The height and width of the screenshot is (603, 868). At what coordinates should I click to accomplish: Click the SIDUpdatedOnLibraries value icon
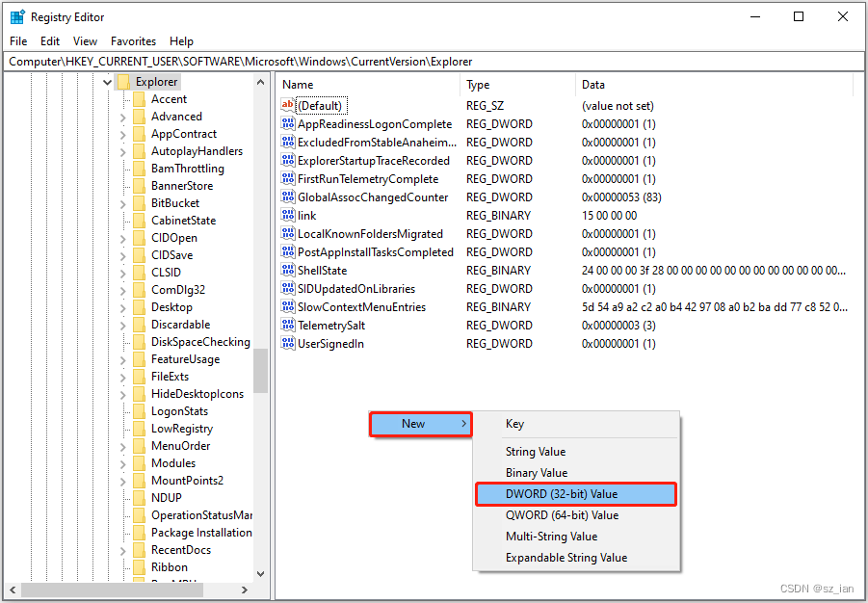(x=288, y=288)
